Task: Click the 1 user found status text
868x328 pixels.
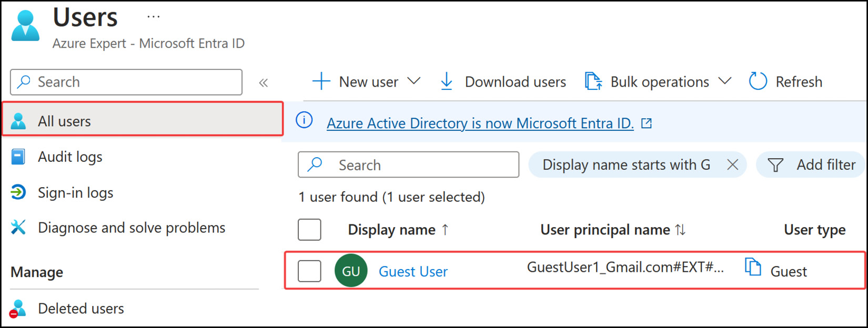Action: click(x=391, y=197)
